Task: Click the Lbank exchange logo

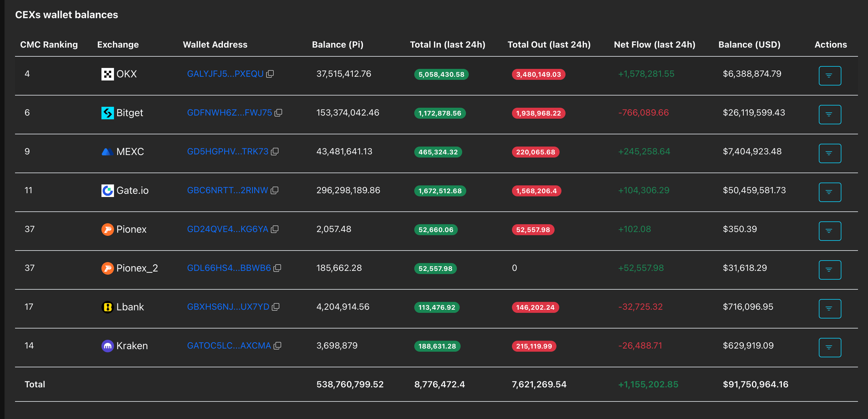Action: [x=107, y=307]
